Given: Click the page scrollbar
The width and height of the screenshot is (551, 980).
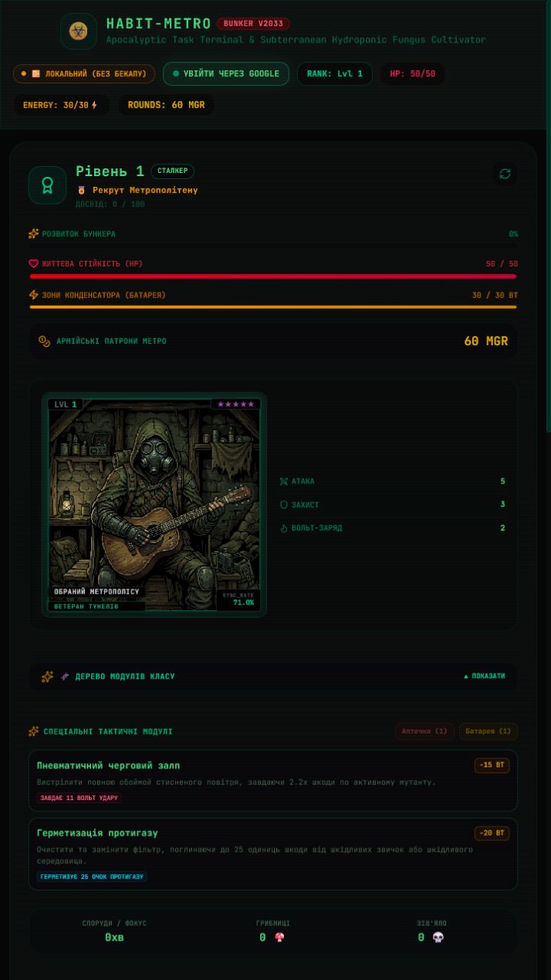Looking at the screenshot, I should click(548, 216).
